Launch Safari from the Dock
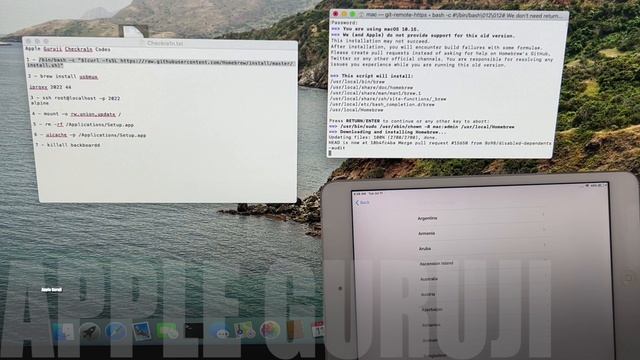640x360 pixels. 116,331
